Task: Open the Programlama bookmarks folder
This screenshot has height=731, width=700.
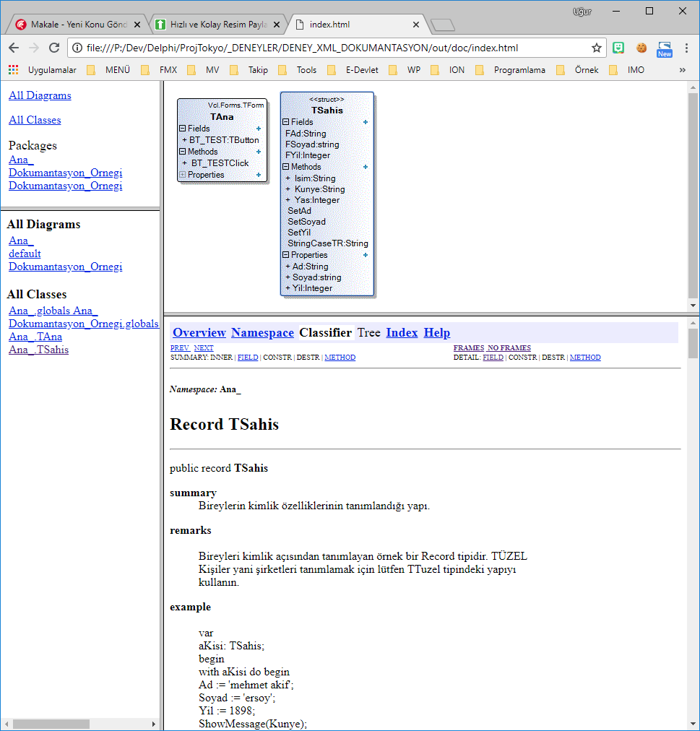Action: [519, 70]
